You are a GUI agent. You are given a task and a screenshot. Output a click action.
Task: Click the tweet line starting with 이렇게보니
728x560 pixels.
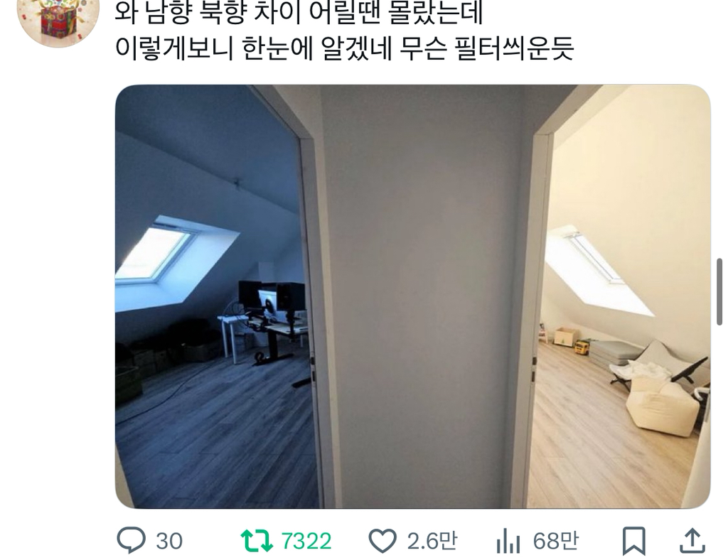tap(344, 48)
